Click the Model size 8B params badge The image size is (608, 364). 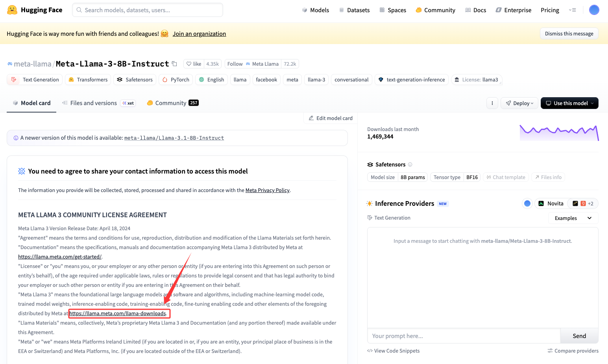pos(398,177)
